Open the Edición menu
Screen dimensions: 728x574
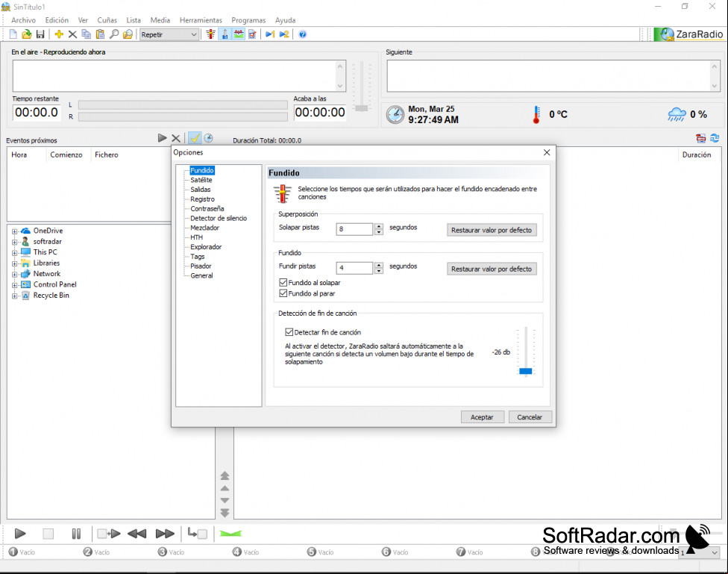[x=57, y=20]
